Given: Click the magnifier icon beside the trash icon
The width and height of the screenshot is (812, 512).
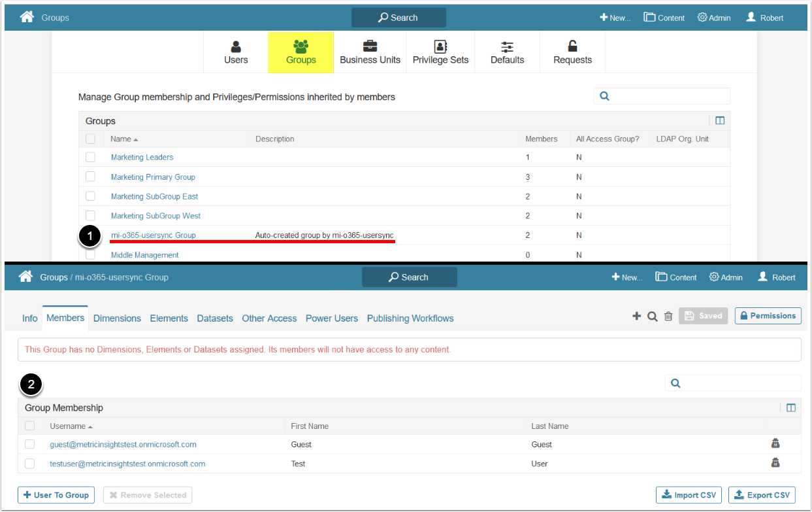Looking at the screenshot, I should coord(652,316).
